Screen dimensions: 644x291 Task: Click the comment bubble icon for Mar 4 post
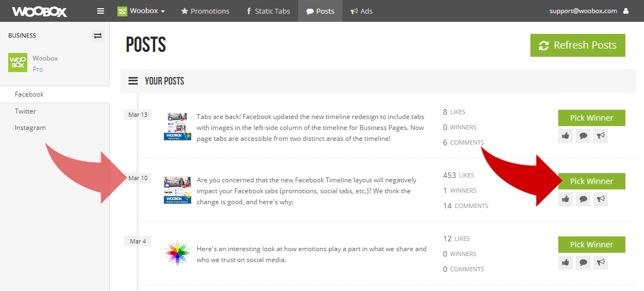[583, 263]
